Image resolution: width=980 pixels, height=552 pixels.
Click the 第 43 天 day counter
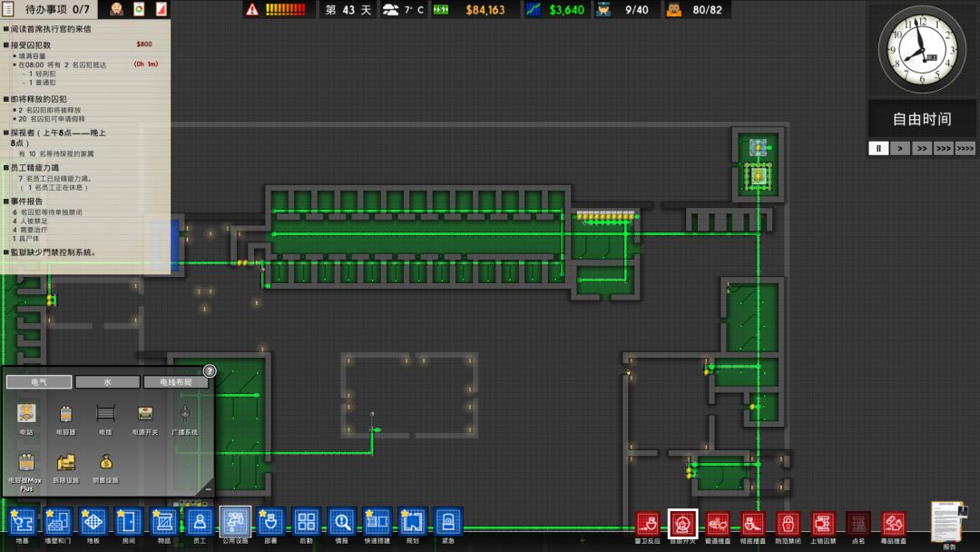[348, 9]
